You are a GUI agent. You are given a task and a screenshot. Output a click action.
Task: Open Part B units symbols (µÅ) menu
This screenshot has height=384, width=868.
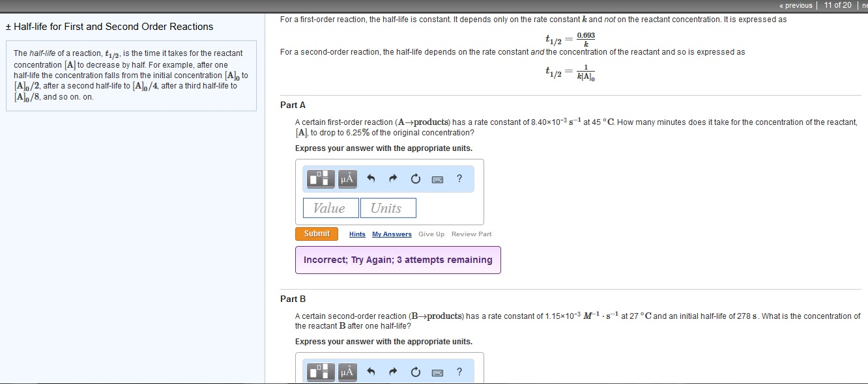(x=347, y=372)
